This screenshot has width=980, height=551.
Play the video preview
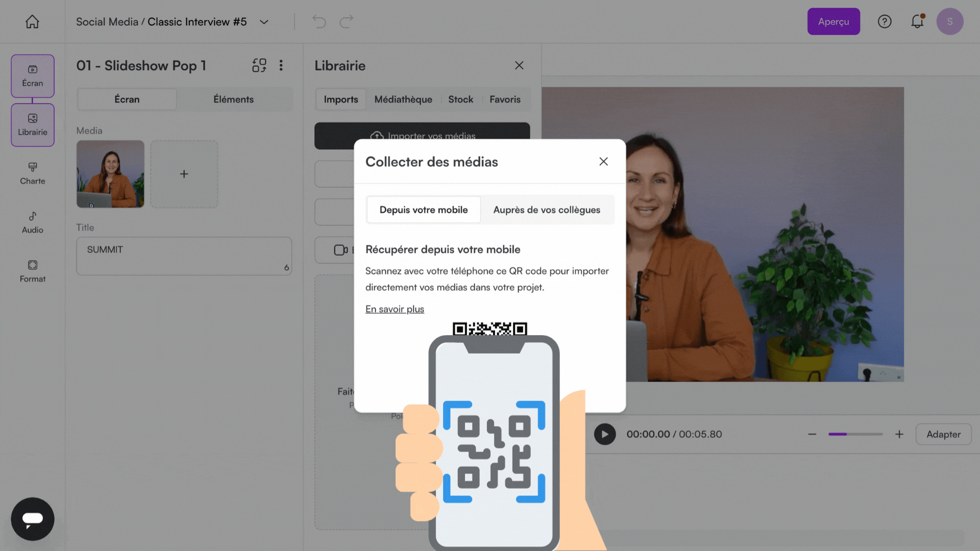(605, 434)
